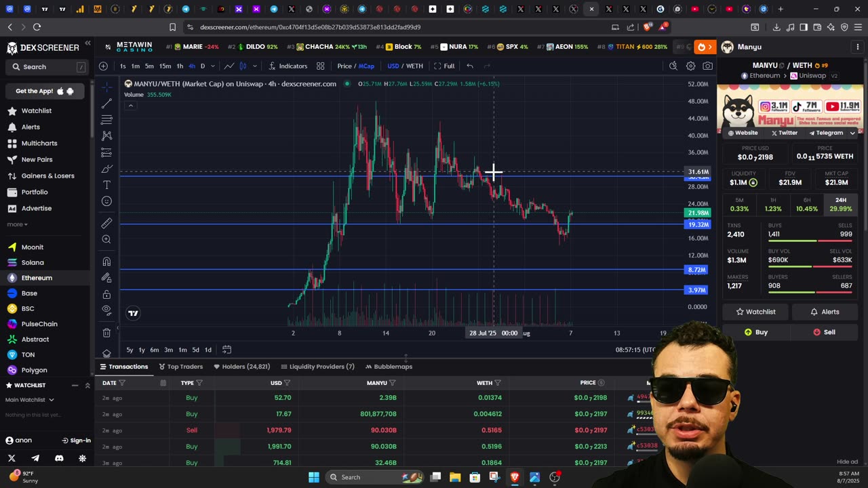Screen dimensions: 868x488
Task: Select the trend line drawing tool
Action: [x=106, y=104]
